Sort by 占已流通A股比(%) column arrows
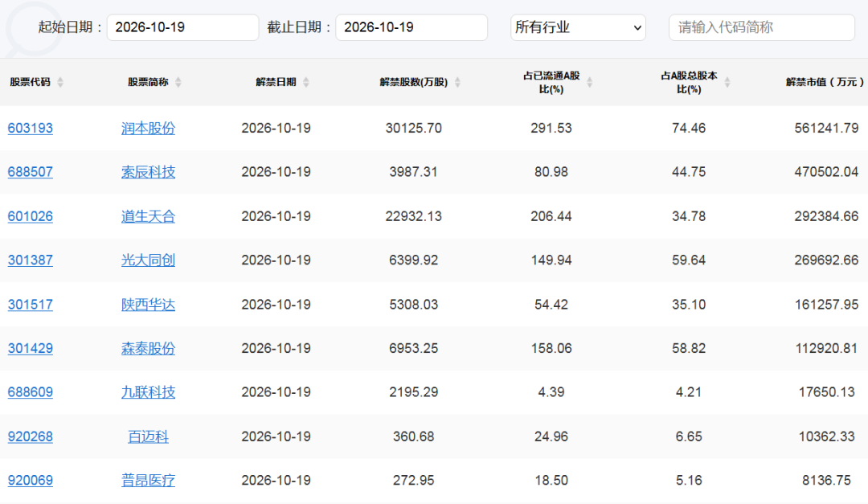This screenshot has height=504, width=868. (590, 83)
